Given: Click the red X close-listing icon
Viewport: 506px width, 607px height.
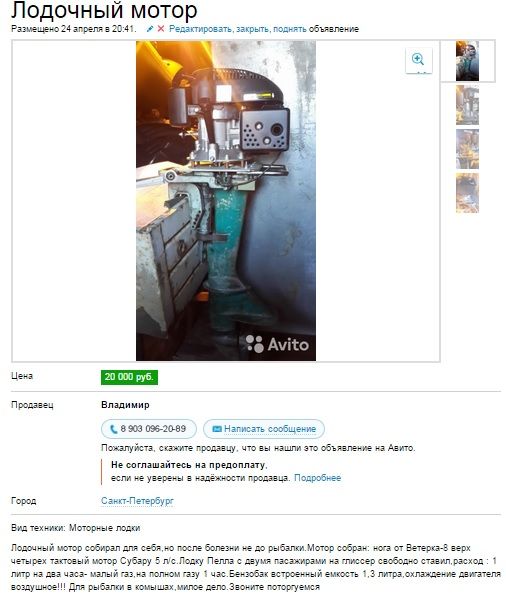Looking at the screenshot, I should (x=161, y=29).
